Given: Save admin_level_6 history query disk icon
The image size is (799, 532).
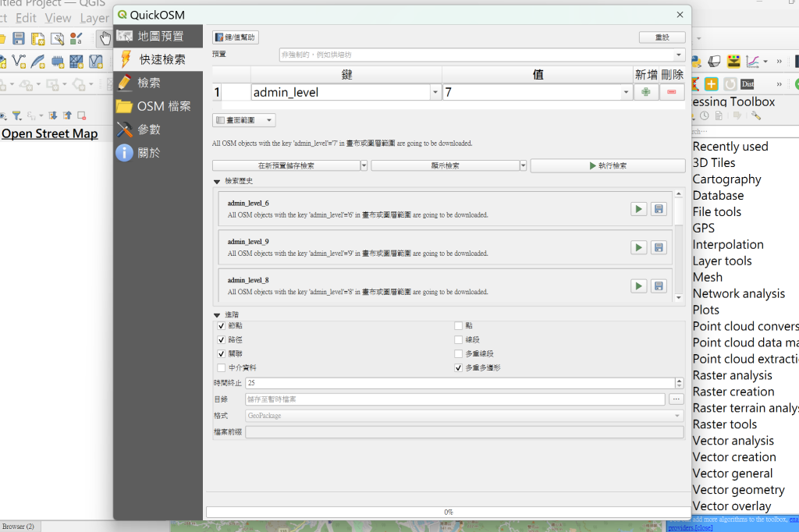Looking at the screenshot, I should pyautogui.click(x=659, y=209).
